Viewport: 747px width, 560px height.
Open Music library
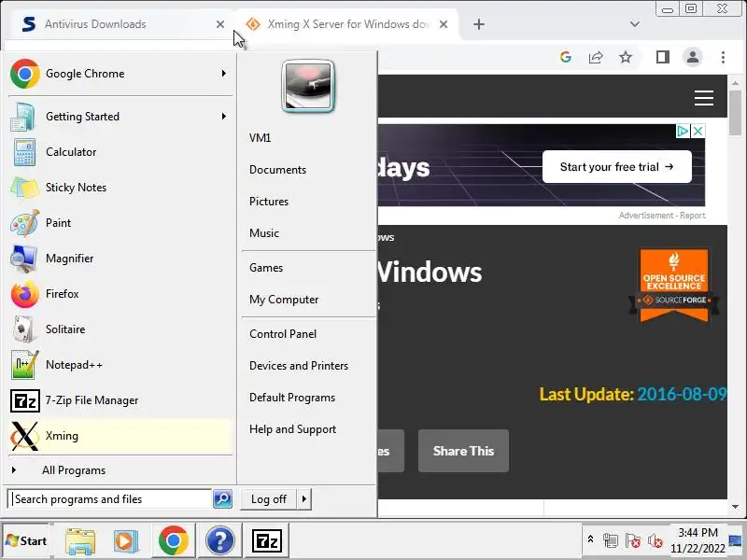[x=264, y=233]
